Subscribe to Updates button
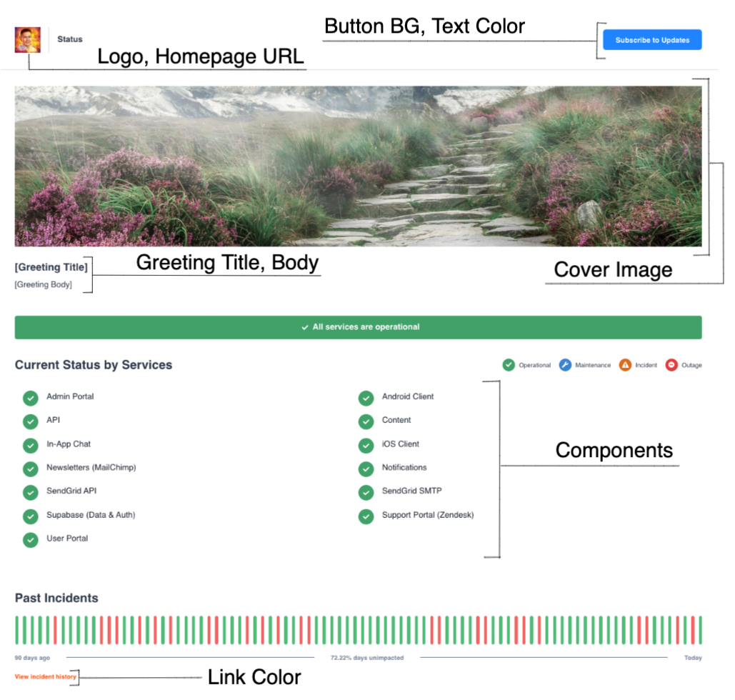735x700 pixels. coord(652,40)
